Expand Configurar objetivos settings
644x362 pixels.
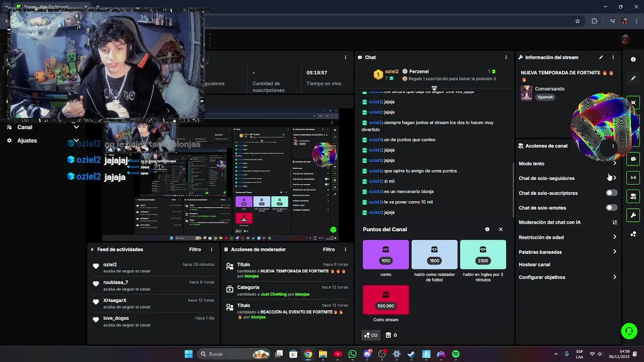pyautogui.click(x=614, y=277)
